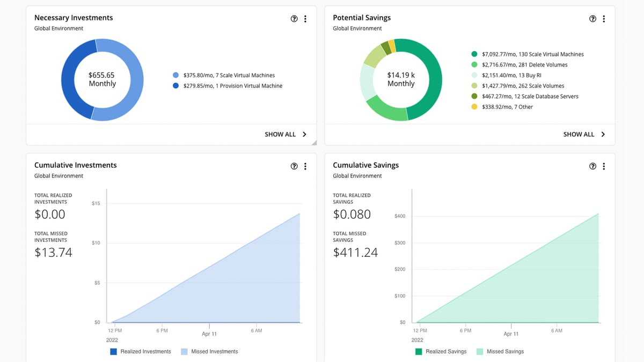This screenshot has height=362, width=644.
Task: Click Apr 11 marker on investments chart
Action: (209, 334)
